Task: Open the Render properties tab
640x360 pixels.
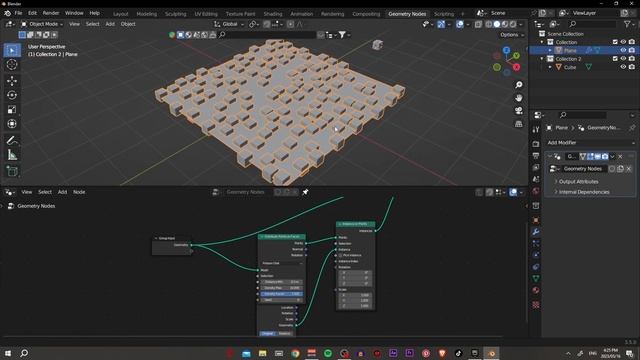Action: click(x=536, y=144)
